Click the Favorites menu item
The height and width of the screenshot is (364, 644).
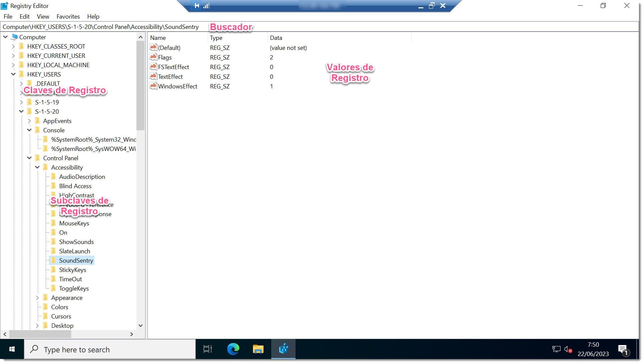tap(68, 16)
